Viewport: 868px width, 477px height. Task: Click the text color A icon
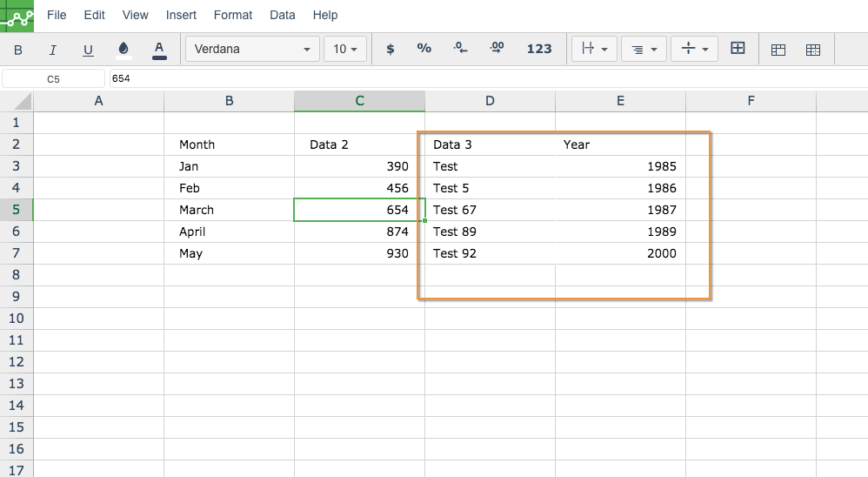coord(159,50)
